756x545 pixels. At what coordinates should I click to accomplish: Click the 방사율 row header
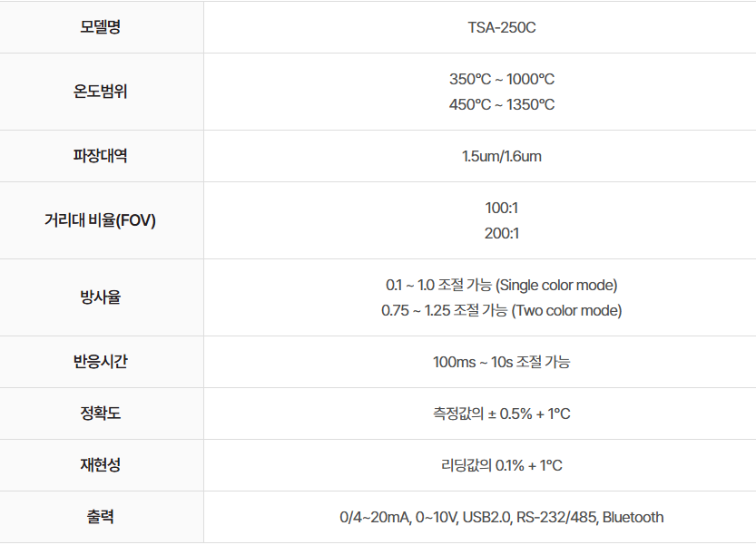pos(101,297)
